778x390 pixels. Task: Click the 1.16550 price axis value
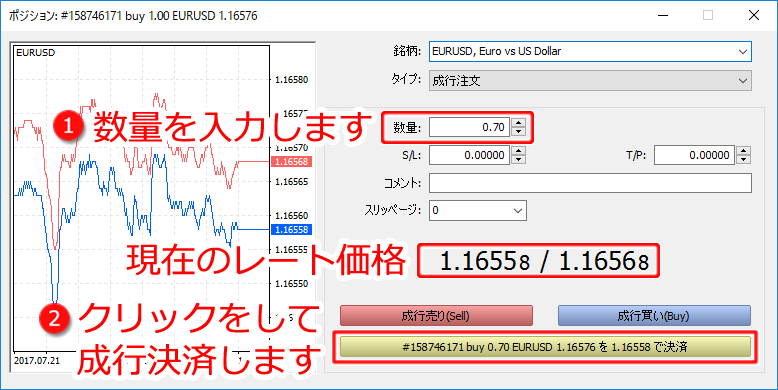tap(291, 284)
